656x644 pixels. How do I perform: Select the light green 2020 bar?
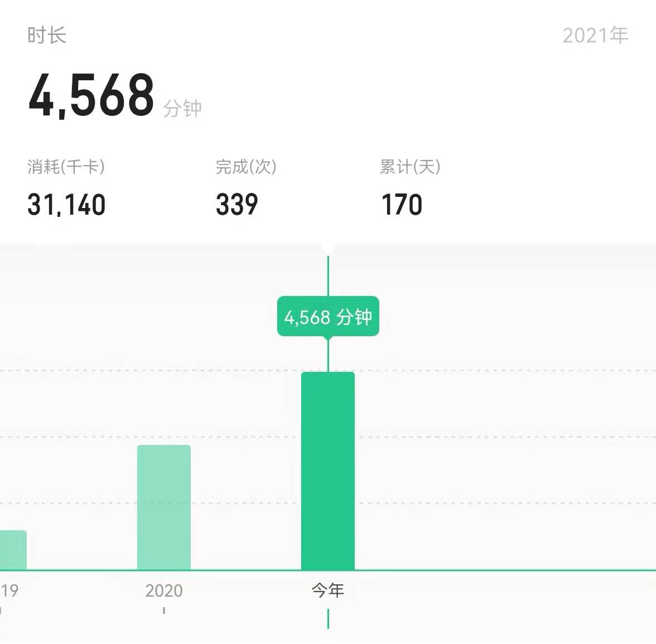[x=164, y=507]
